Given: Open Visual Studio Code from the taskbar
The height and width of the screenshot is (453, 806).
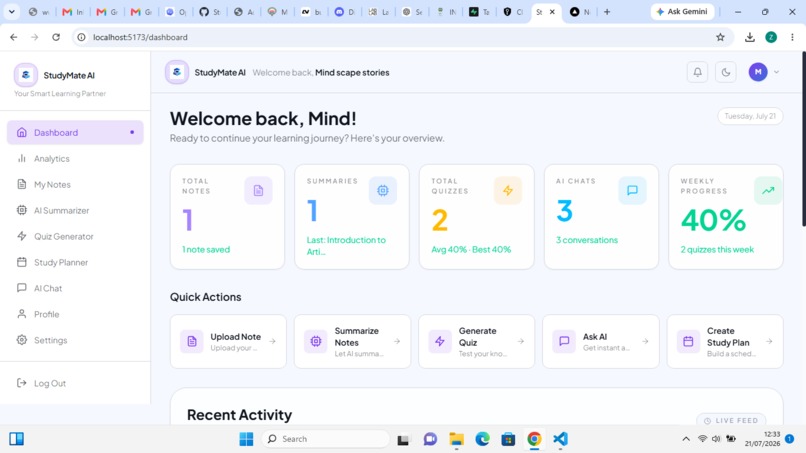Looking at the screenshot, I should (x=560, y=439).
